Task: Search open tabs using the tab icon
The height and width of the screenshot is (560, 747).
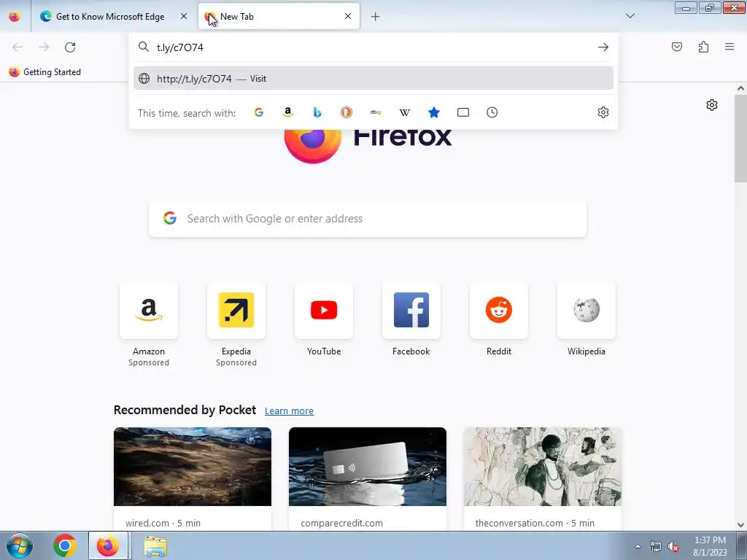Action: click(x=463, y=112)
